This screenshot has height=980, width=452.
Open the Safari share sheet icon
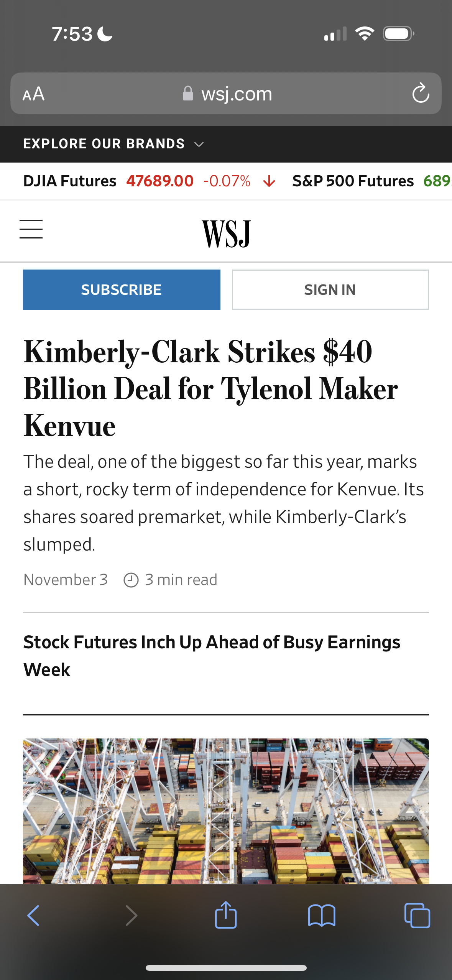pos(226,915)
